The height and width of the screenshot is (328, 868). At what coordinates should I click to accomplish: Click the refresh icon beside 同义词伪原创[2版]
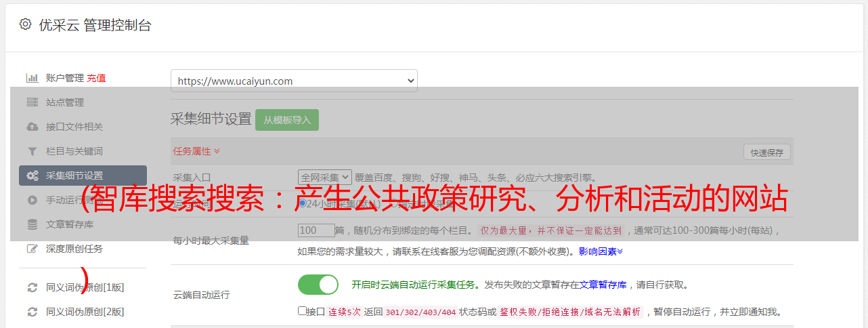[x=32, y=312]
